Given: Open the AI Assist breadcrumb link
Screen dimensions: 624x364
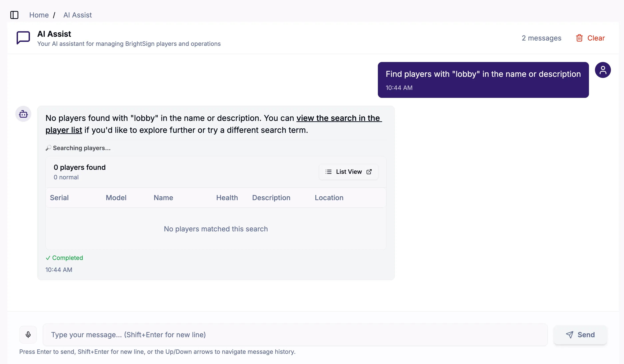Looking at the screenshot, I should tap(78, 15).
